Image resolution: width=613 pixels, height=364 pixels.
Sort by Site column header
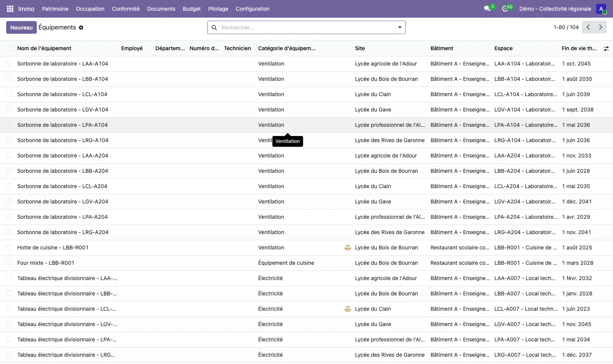360,48
